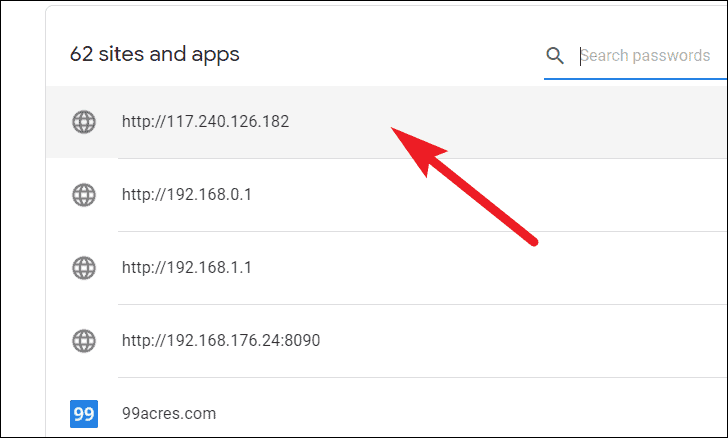Open the 99acres.com site name
This screenshot has height=438, width=728.
[x=169, y=413]
